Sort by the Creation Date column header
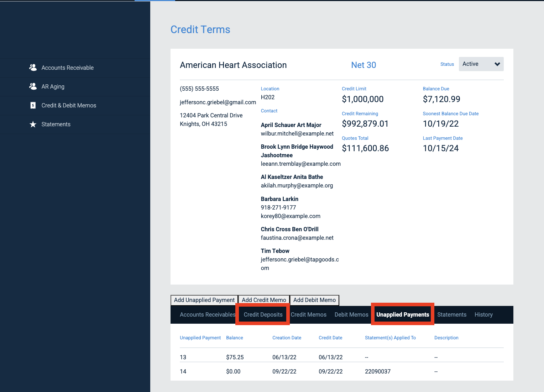Viewport: 544px width, 392px height. pos(287,338)
